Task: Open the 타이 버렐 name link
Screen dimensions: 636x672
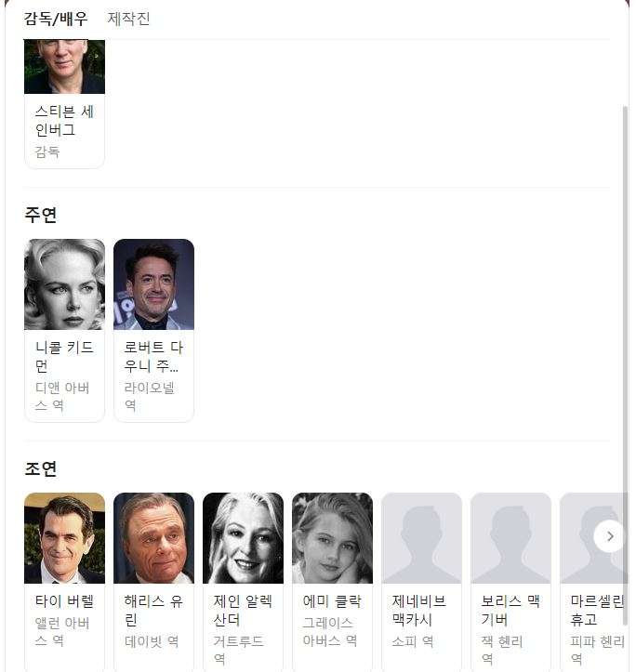Action: click(x=64, y=600)
